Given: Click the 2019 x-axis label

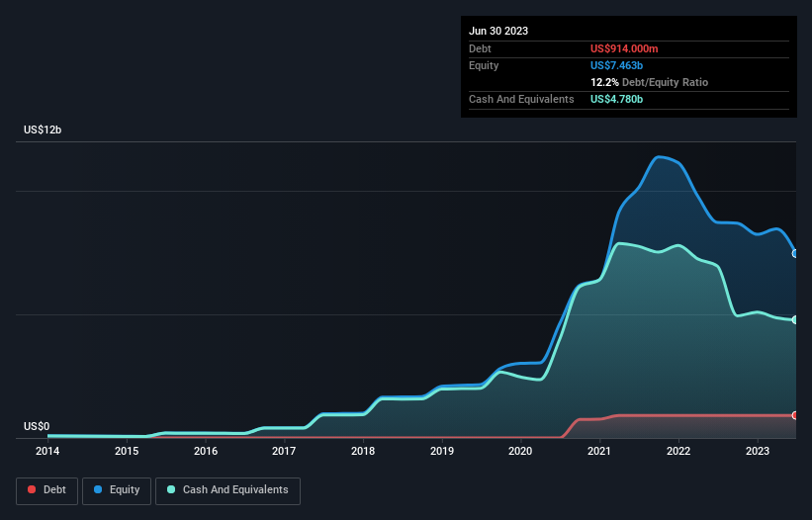Looking at the screenshot, I should tap(442, 451).
